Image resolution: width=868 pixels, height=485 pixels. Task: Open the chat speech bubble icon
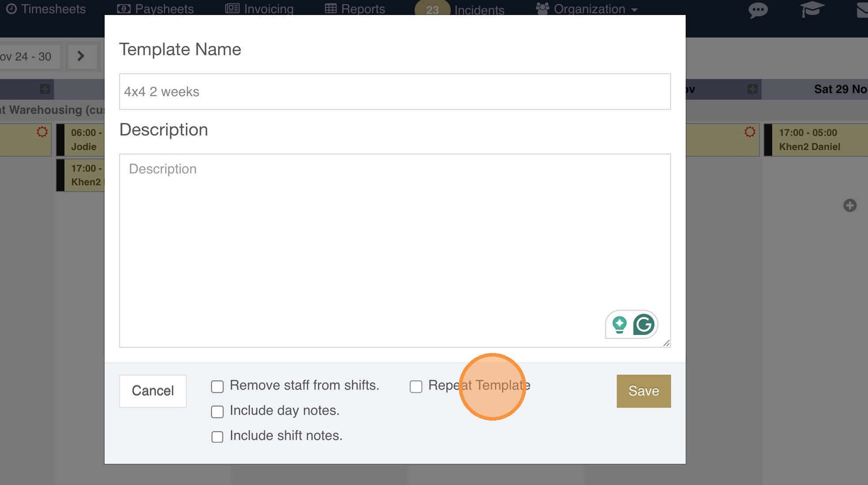(758, 10)
